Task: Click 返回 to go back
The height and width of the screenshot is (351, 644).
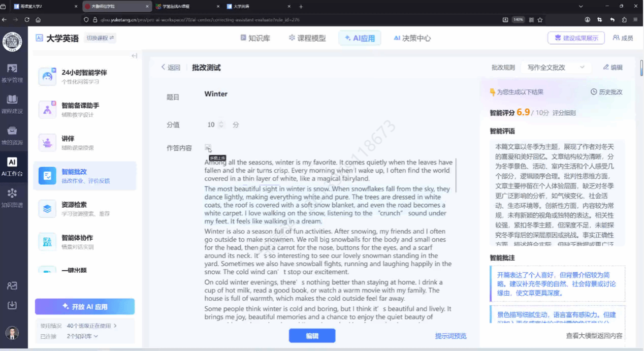Action: tap(171, 68)
